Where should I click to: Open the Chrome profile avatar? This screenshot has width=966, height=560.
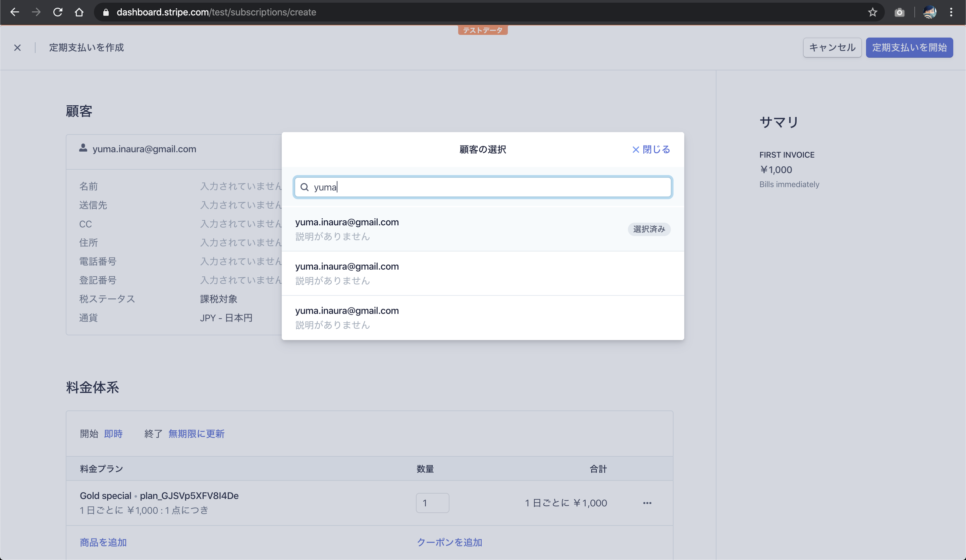[929, 12]
